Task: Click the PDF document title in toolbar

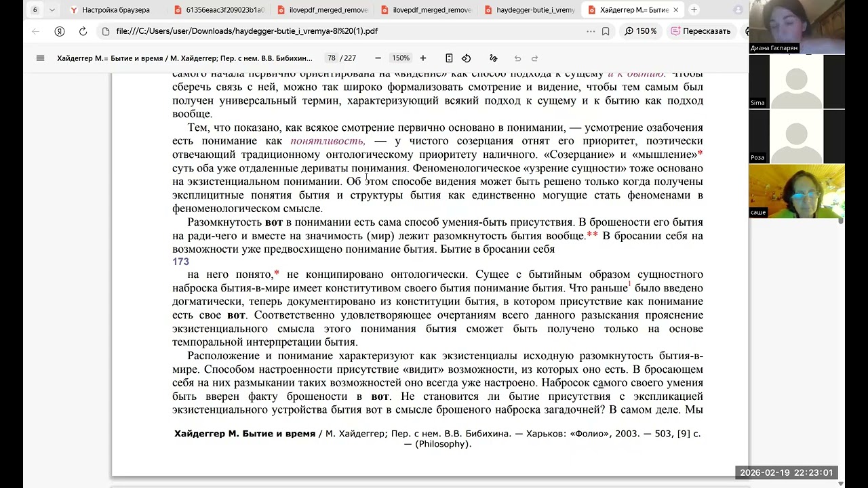Action: tap(184, 58)
